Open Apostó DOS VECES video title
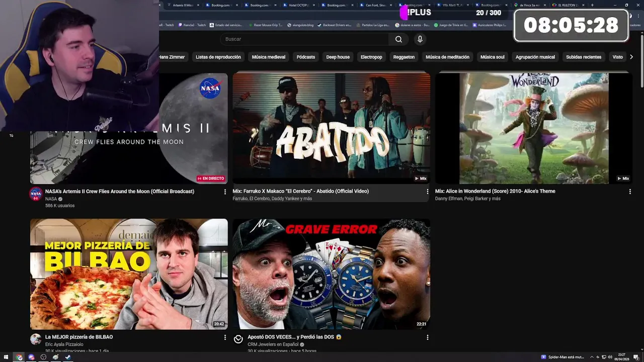This screenshot has width=644, height=362. pyautogui.click(x=294, y=337)
